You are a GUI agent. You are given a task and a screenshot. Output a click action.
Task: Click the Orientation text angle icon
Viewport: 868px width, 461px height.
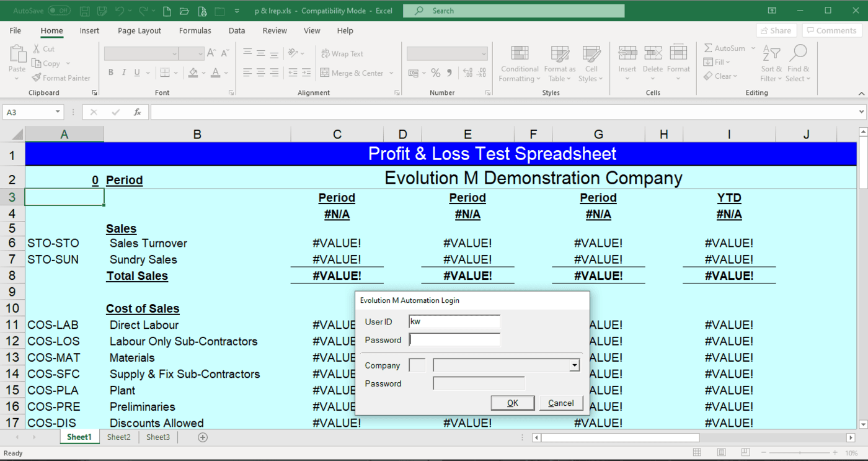pyautogui.click(x=293, y=53)
